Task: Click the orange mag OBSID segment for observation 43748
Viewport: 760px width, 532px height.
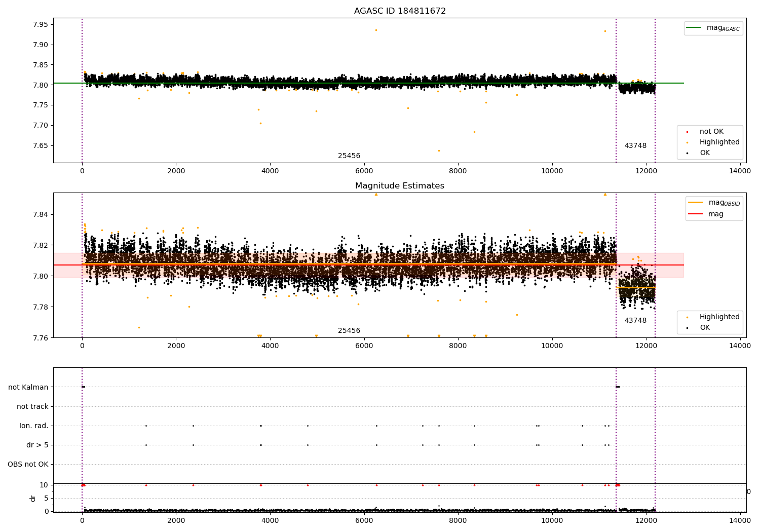Action: pos(635,287)
